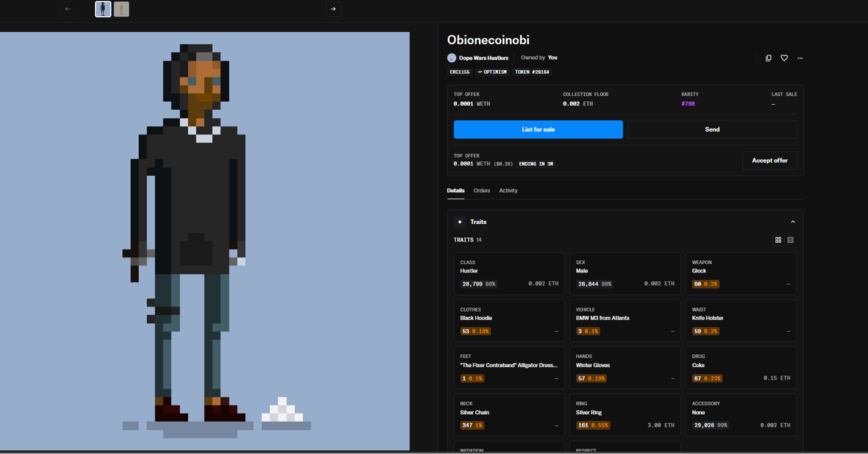Image resolution: width=868 pixels, height=454 pixels.
Task: Switch traits to list view
Action: click(x=791, y=239)
